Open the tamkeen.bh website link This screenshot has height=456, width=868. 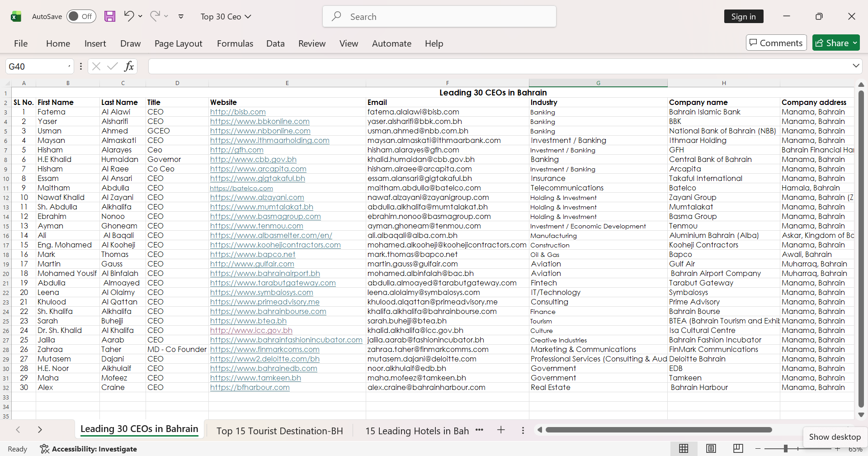(255, 378)
